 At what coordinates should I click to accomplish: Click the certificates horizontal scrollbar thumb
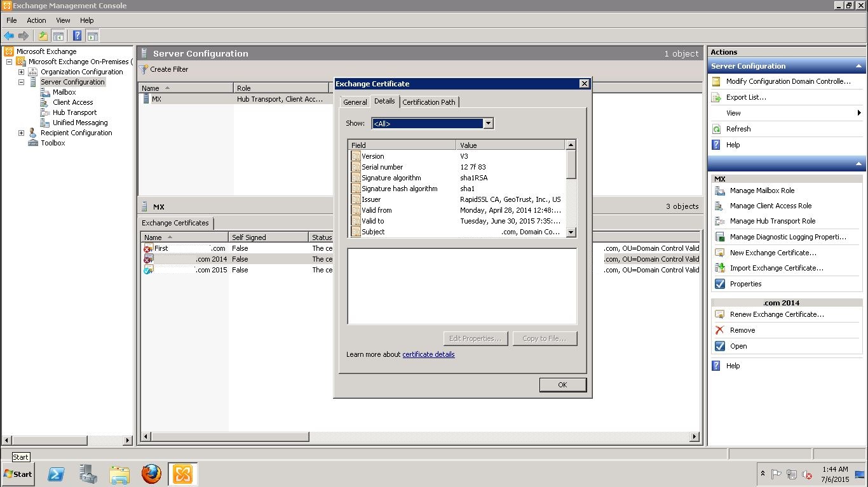pyautogui.click(x=230, y=437)
